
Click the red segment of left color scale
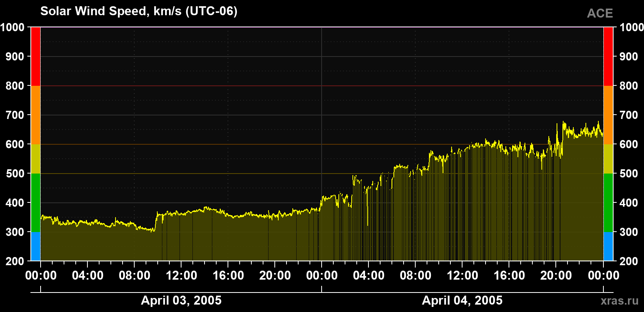36,57
